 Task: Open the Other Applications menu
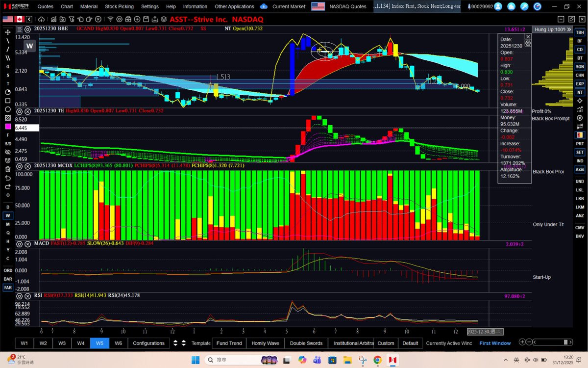(234, 6)
